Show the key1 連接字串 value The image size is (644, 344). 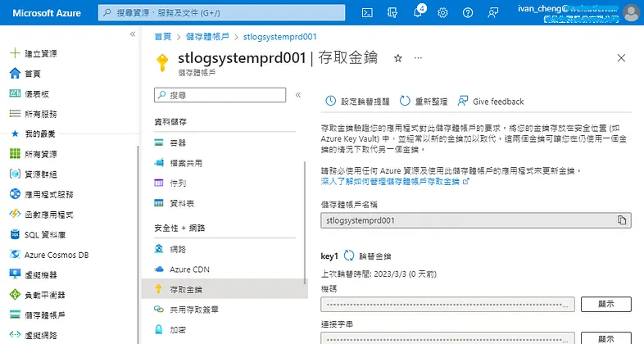point(605,338)
